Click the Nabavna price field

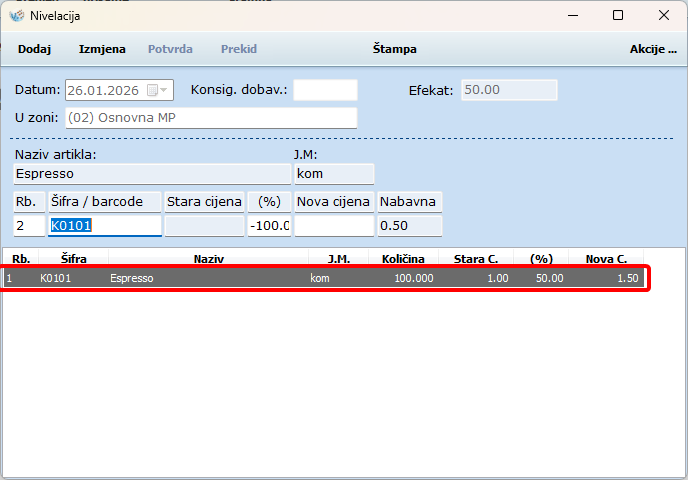pos(409,226)
